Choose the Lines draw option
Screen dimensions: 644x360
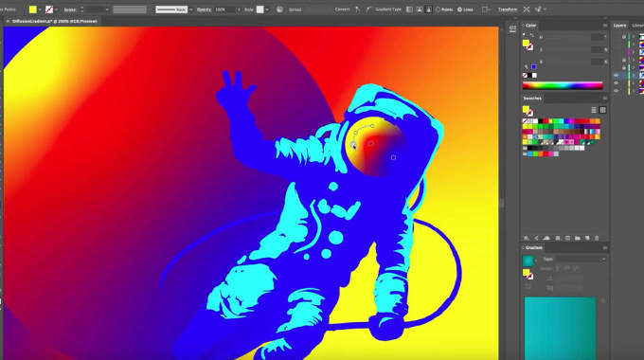[465, 9]
